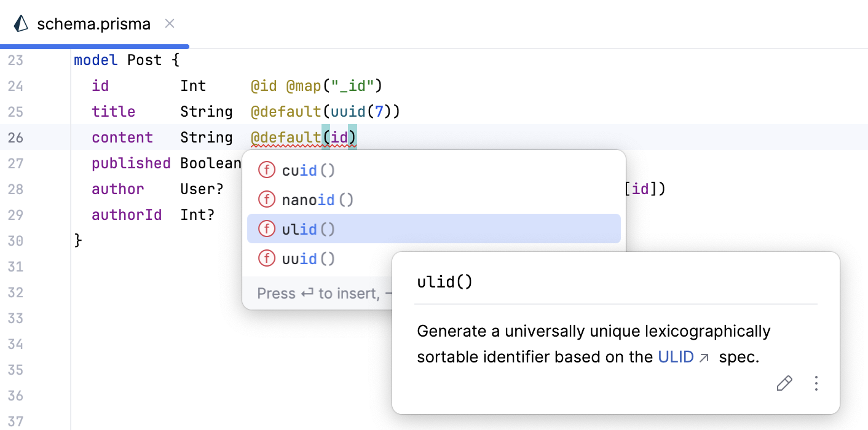The image size is (868, 430).
Task: Switch to the schema.prisma tab
Action: tap(93, 23)
